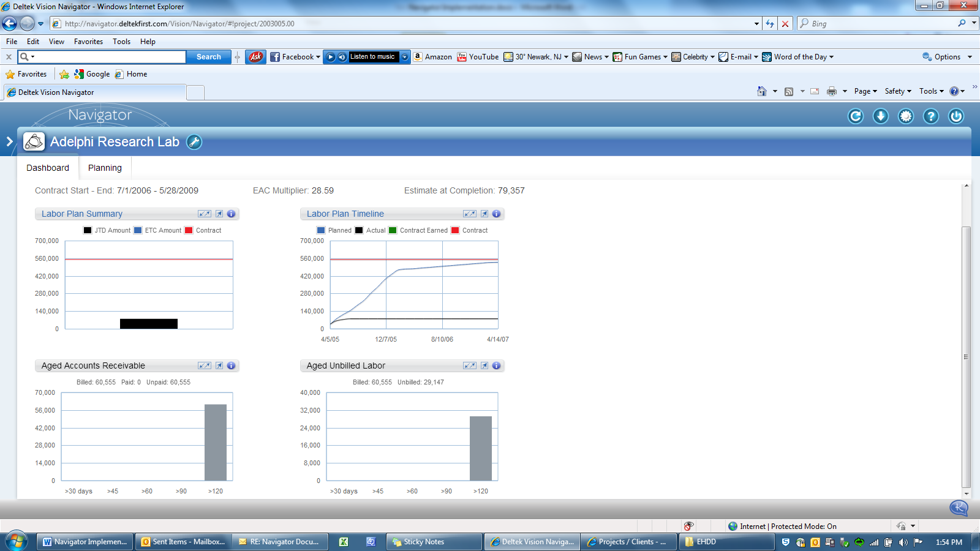Refresh the Navigator dashboard data
980x551 pixels.
[856, 116]
